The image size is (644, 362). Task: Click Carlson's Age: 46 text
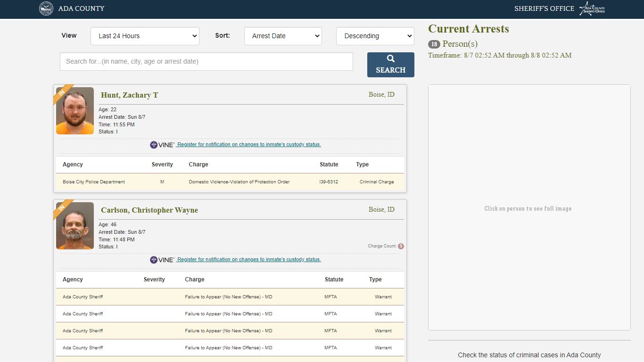tap(107, 224)
